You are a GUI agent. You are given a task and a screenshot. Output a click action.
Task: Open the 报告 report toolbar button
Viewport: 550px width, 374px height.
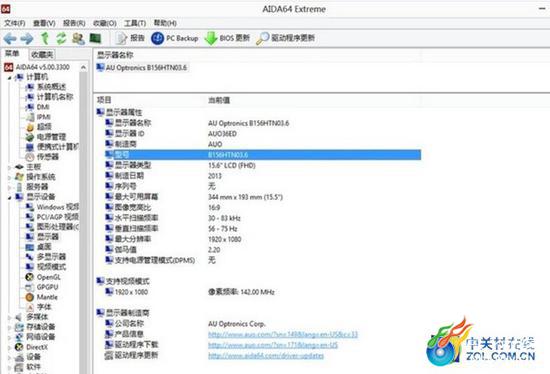tap(130, 38)
